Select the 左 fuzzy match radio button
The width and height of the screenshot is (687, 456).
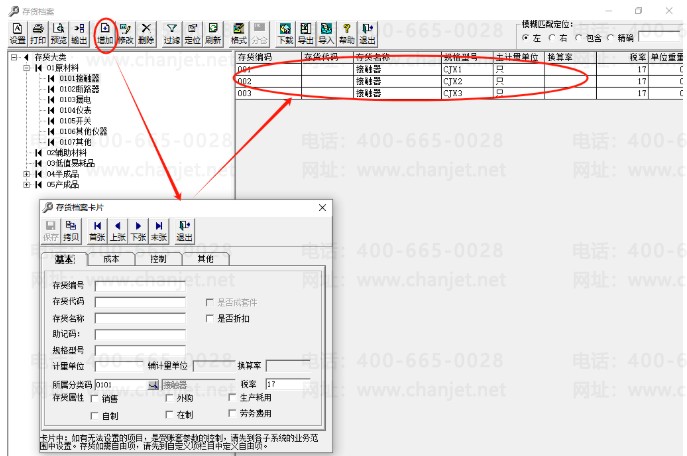[525, 38]
